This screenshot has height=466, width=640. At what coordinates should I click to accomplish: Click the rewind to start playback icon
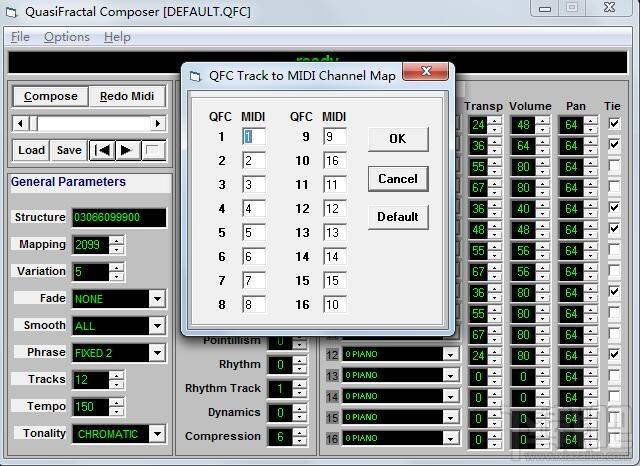point(102,150)
